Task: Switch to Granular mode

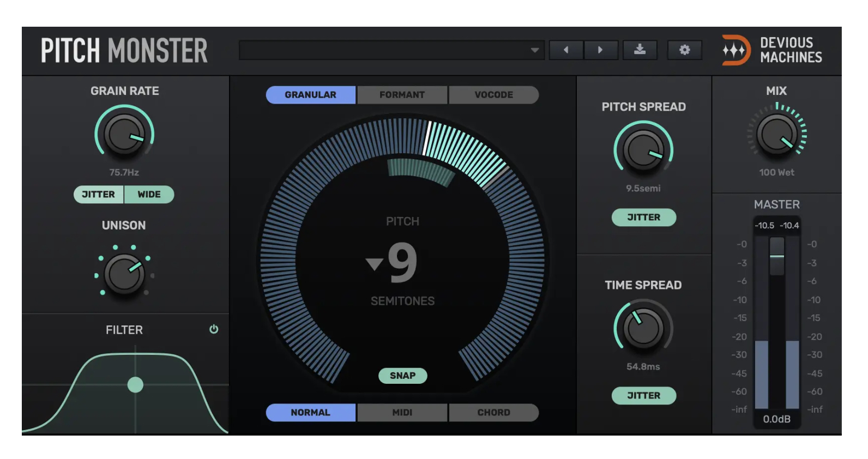Action: tap(311, 95)
